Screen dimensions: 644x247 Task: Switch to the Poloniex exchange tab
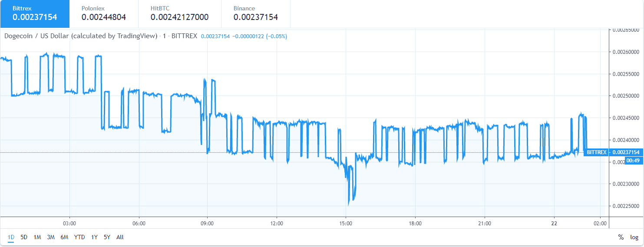(104, 13)
